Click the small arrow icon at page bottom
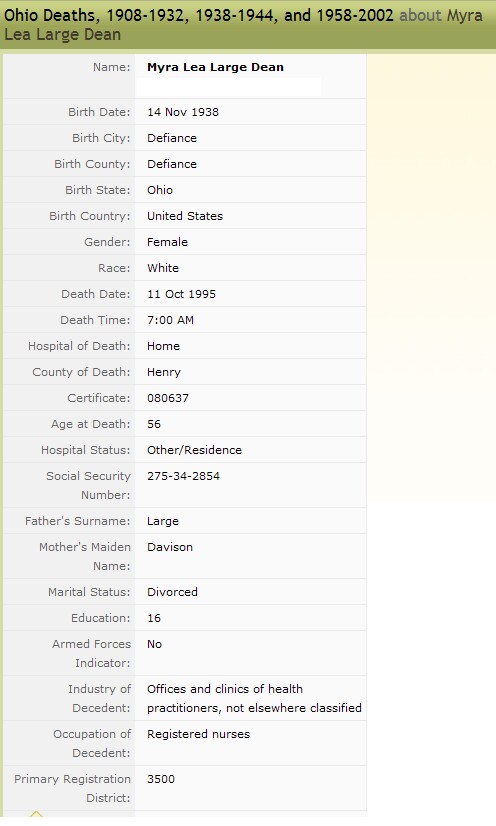This screenshot has height=826, width=496. point(36,814)
